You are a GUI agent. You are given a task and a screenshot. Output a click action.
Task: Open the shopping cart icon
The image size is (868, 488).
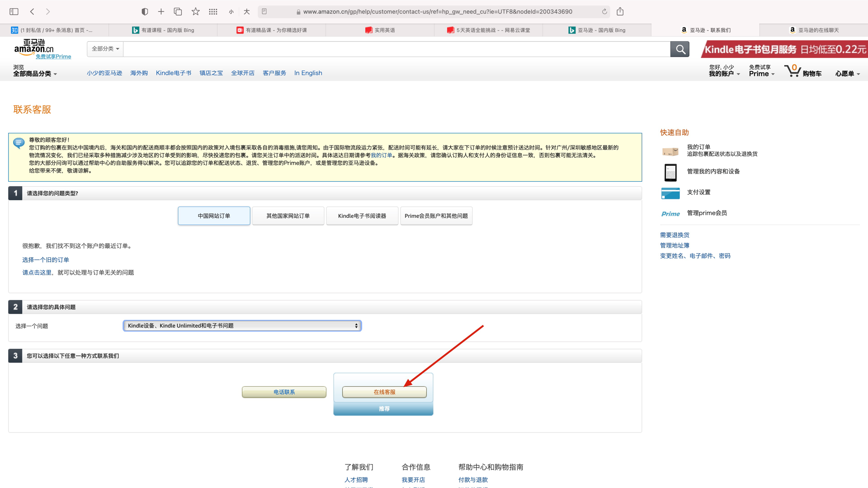[x=793, y=71]
